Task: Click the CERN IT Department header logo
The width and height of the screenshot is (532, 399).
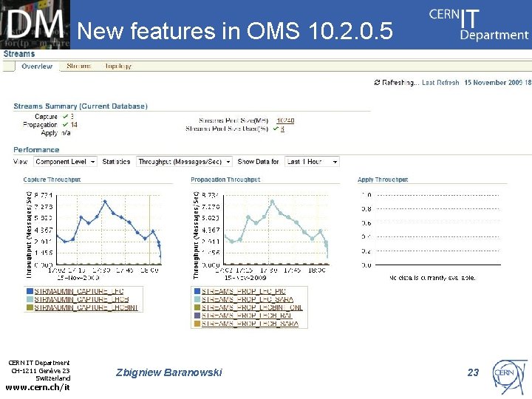Action: tap(478, 24)
